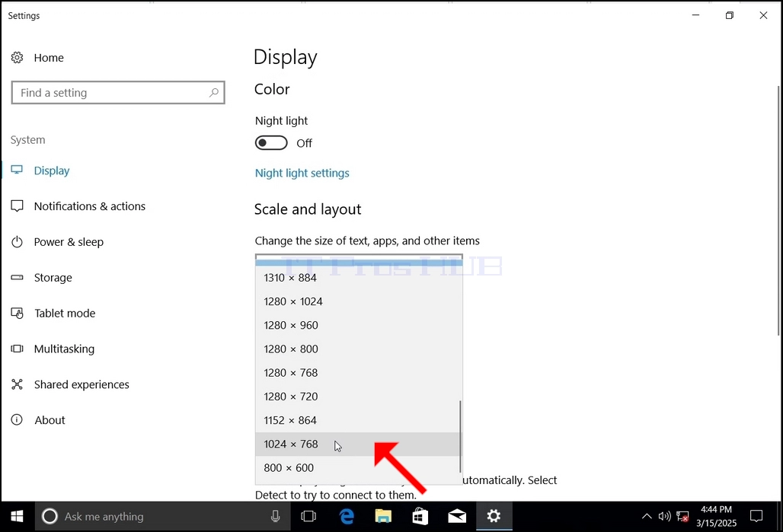Image resolution: width=783 pixels, height=532 pixels.
Task: Select Storage in the sidebar
Action: click(x=53, y=278)
